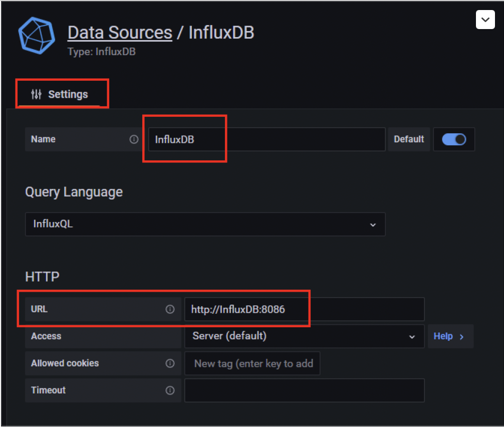The image size is (504, 428).
Task: Click the Name field label
Action: tap(43, 139)
